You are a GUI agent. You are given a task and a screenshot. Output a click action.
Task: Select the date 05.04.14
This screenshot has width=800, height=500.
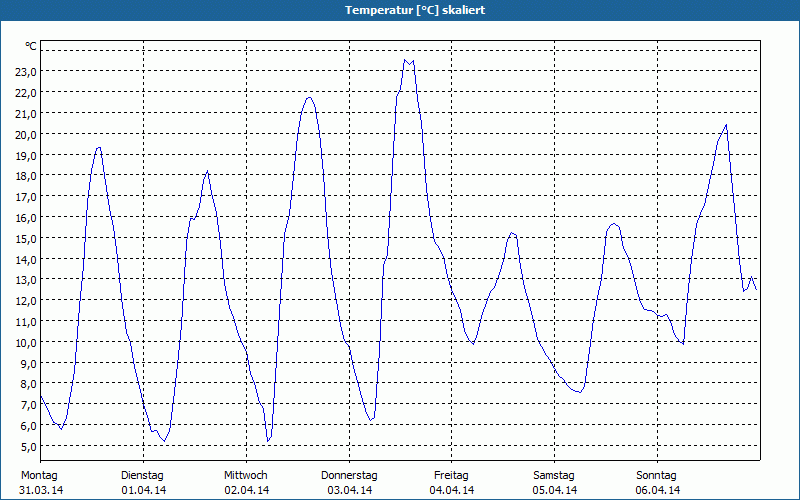point(555,491)
